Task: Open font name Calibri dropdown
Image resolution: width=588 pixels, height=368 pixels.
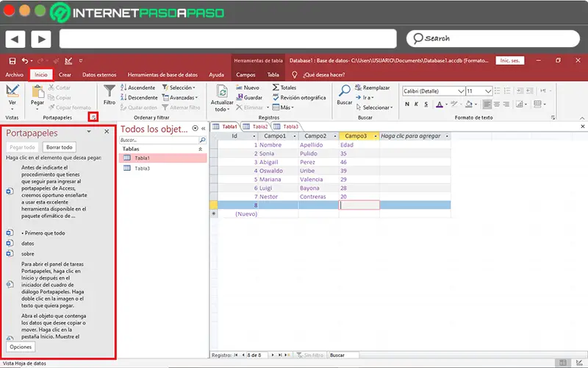Action: click(x=461, y=91)
